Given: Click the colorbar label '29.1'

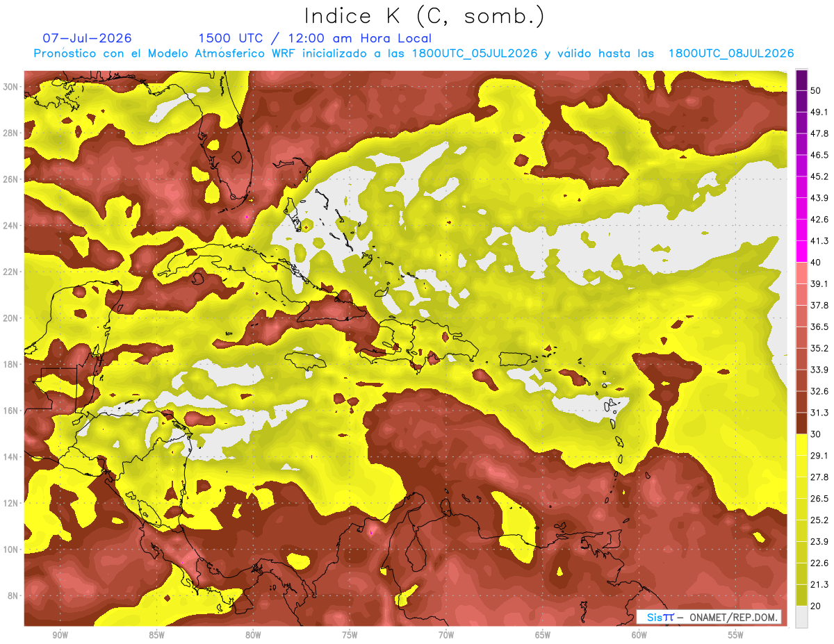Looking at the screenshot, I should point(819,456).
